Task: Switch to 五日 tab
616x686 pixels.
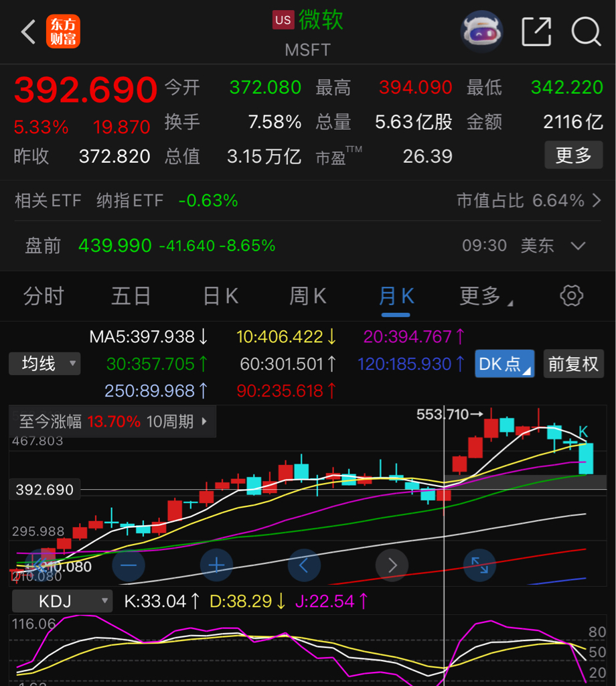Action: 131,297
